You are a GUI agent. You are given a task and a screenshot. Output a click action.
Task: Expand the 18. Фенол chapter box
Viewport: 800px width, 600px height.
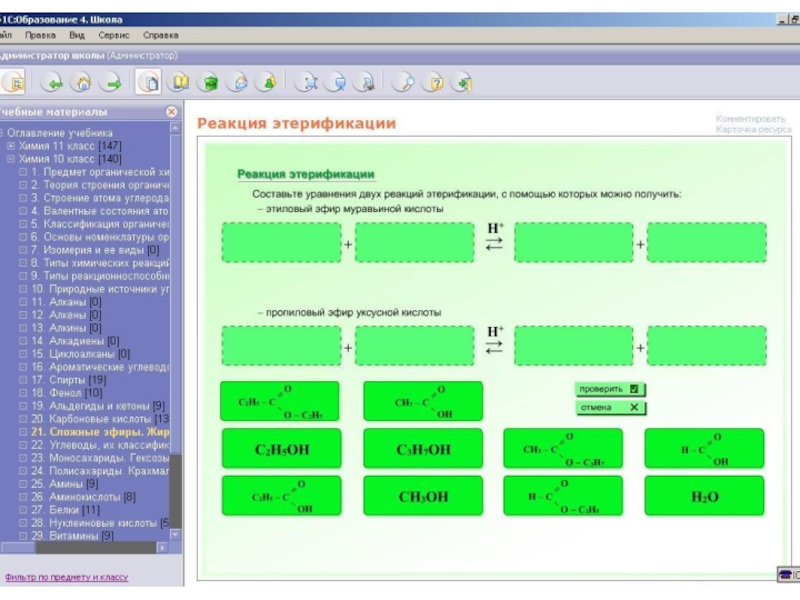tap(23, 393)
